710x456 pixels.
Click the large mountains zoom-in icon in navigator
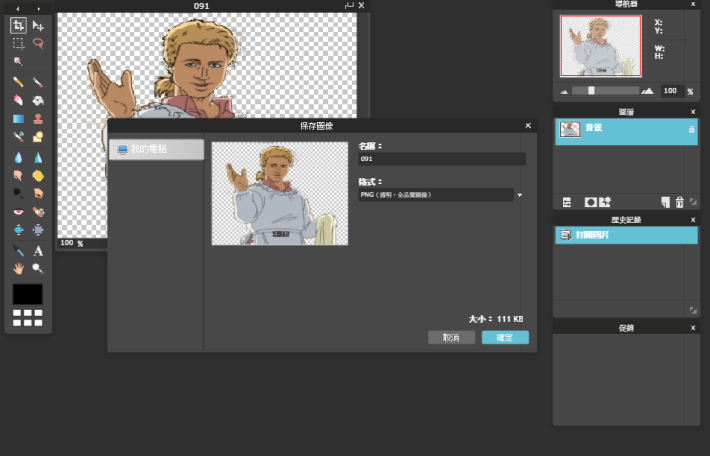(648, 91)
